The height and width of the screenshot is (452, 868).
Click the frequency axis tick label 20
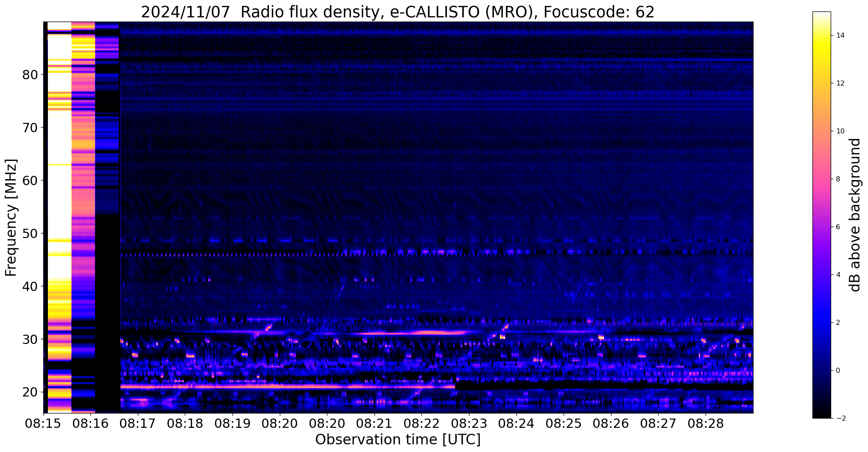point(30,392)
